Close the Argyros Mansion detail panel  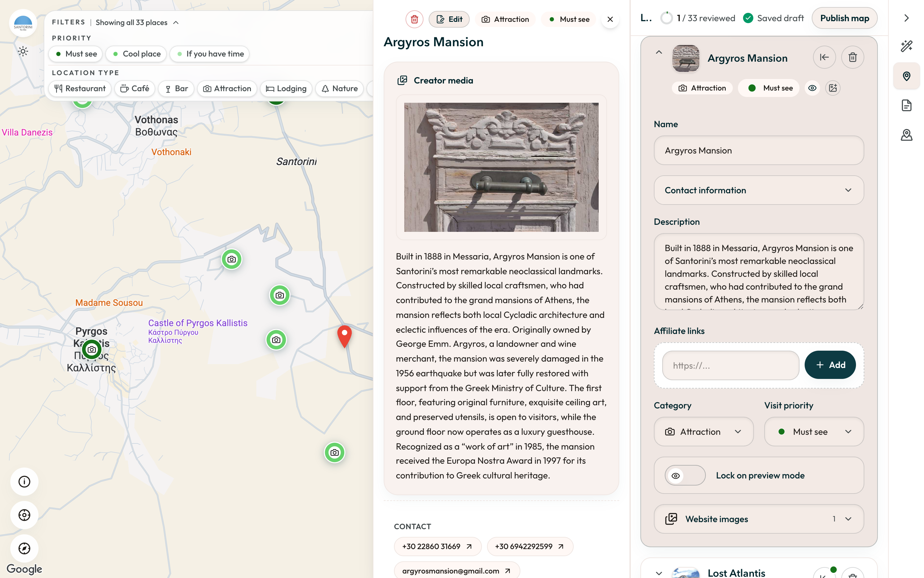click(610, 19)
